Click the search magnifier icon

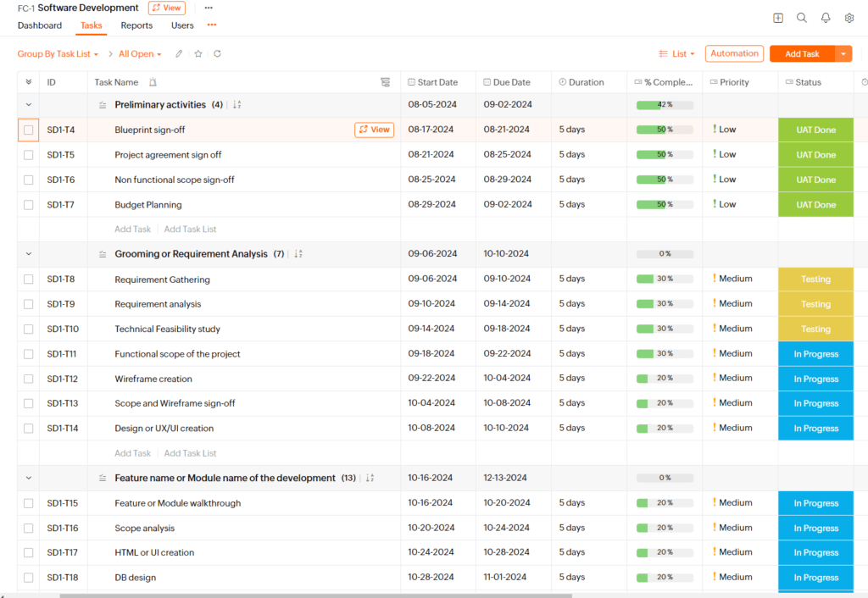[x=802, y=18]
